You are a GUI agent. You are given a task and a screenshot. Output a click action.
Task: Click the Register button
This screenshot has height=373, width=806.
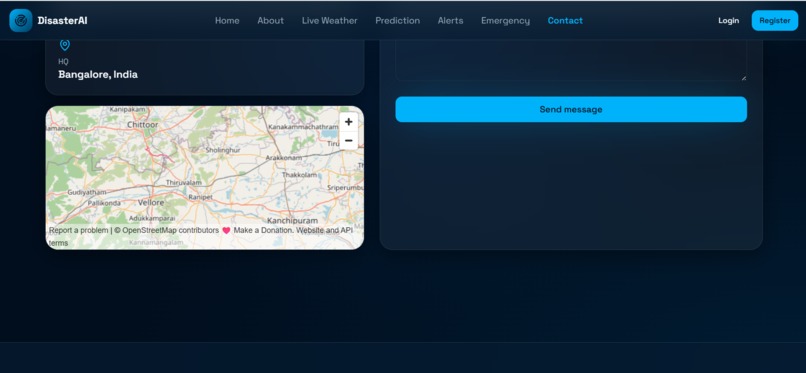point(775,21)
